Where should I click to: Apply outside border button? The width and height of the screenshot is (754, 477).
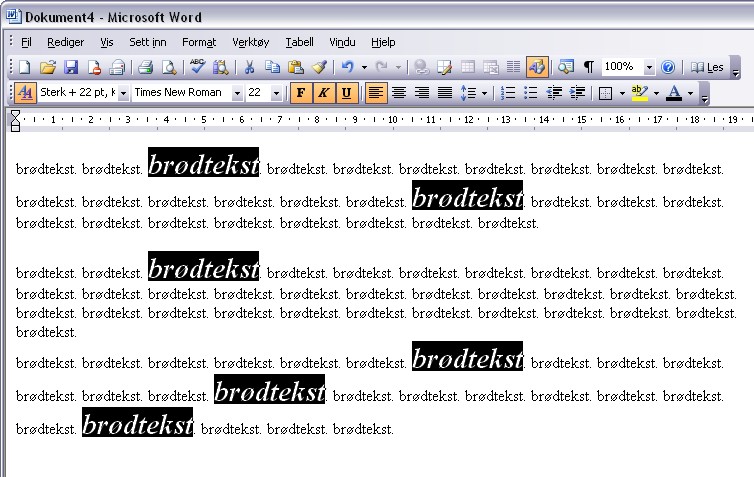click(606, 93)
